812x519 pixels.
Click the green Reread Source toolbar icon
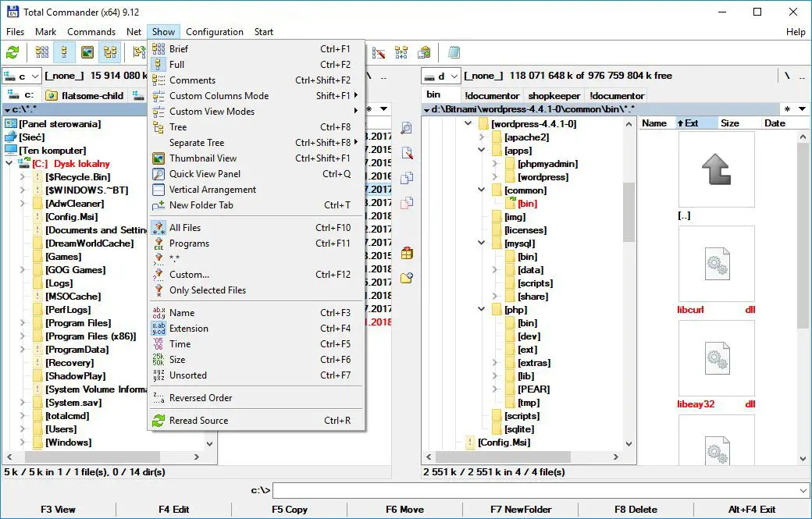coord(12,52)
